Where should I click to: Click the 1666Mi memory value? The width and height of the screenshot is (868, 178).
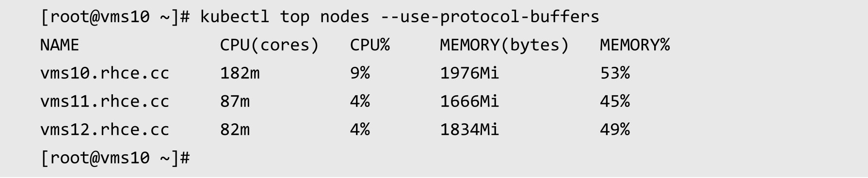[469, 101]
